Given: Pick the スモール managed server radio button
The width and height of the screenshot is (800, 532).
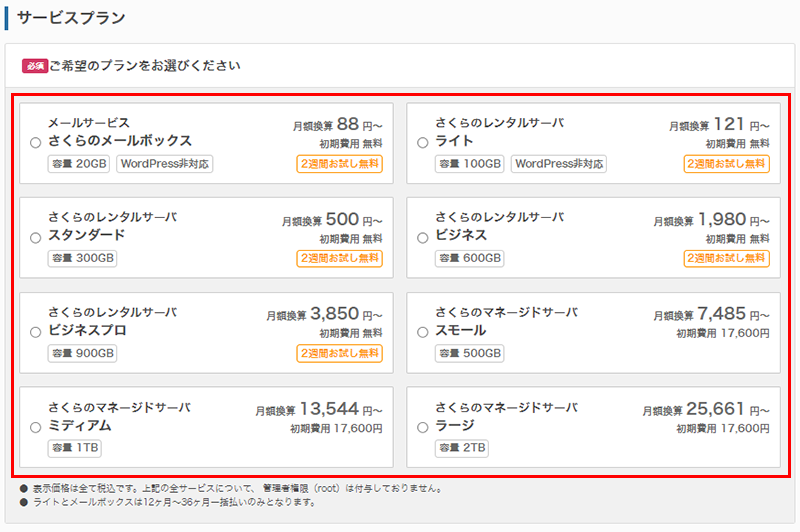Looking at the screenshot, I should point(422,332).
